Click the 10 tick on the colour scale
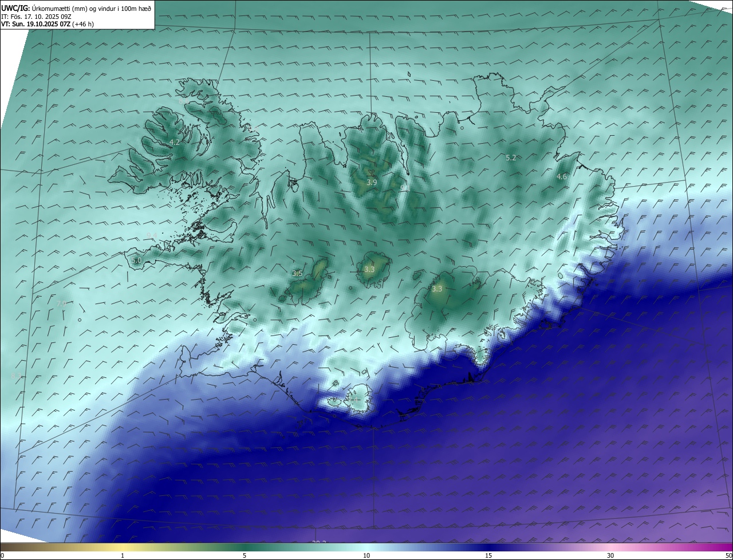This screenshot has width=733, height=560. pyautogui.click(x=366, y=556)
